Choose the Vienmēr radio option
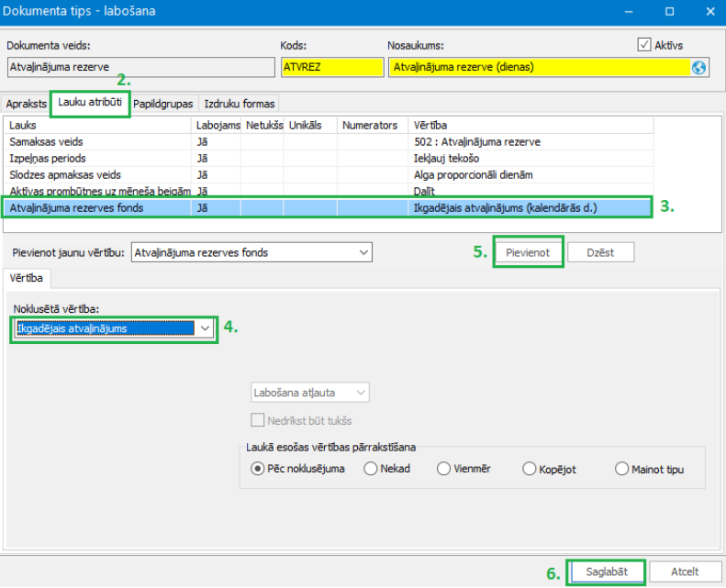Image resolution: width=726 pixels, height=588 pixels. point(443,469)
